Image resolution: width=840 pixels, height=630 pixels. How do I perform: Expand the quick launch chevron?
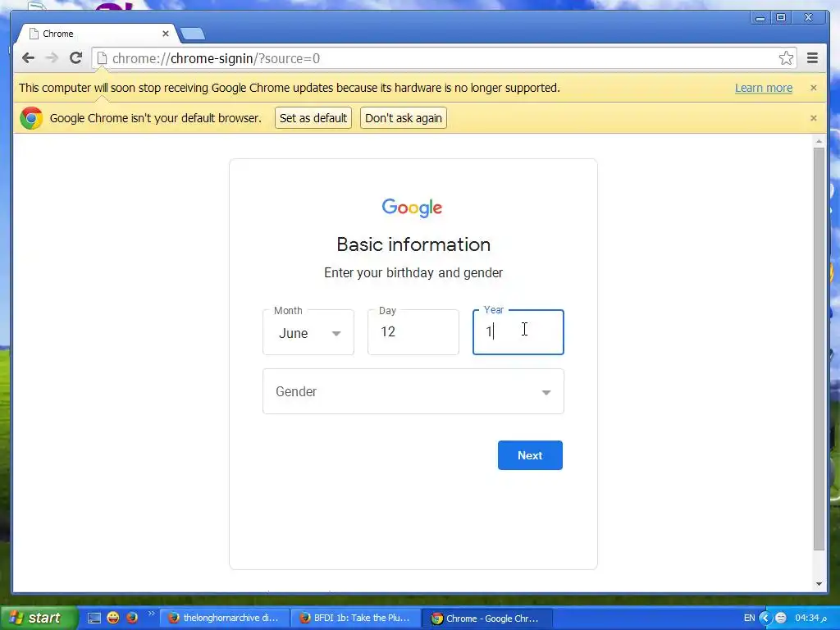point(151,614)
